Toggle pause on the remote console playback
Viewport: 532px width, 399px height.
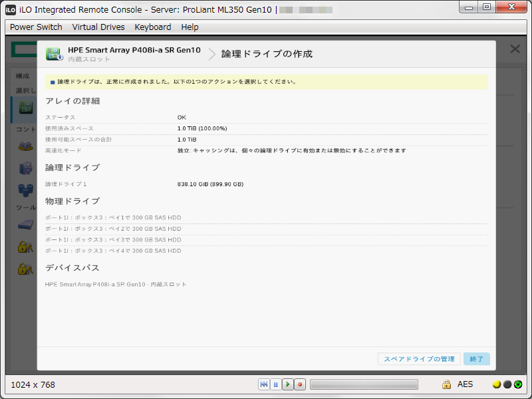275,384
